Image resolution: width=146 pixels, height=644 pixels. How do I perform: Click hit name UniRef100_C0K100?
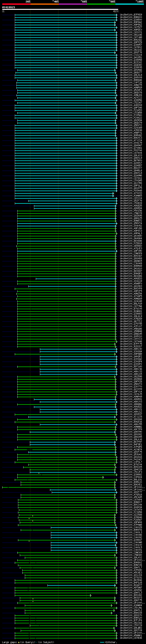click(131, 545)
